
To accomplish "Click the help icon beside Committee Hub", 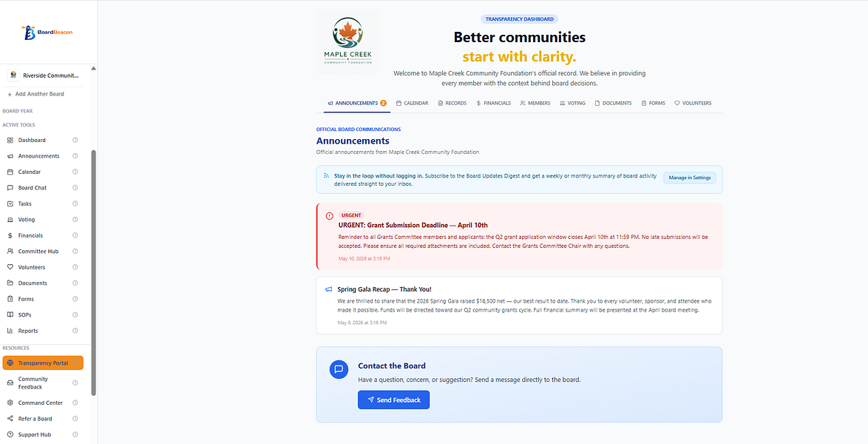I will [x=75, y=251].
